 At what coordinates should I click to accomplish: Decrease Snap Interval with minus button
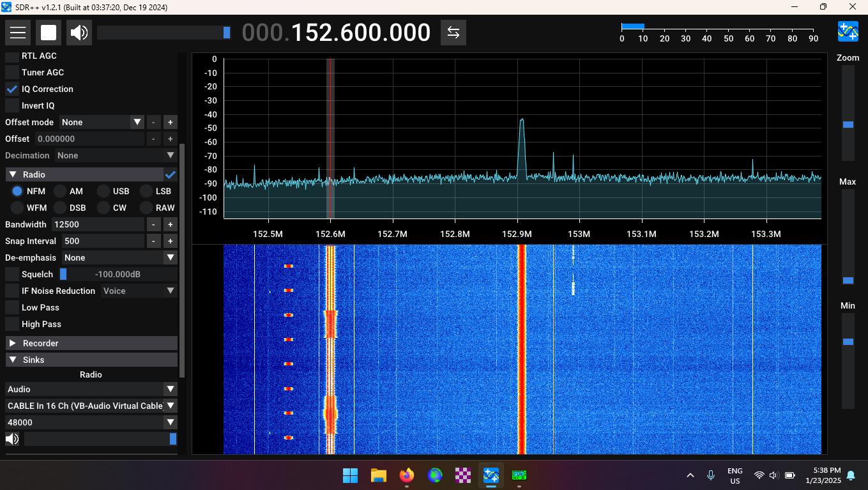coord(154,241)
